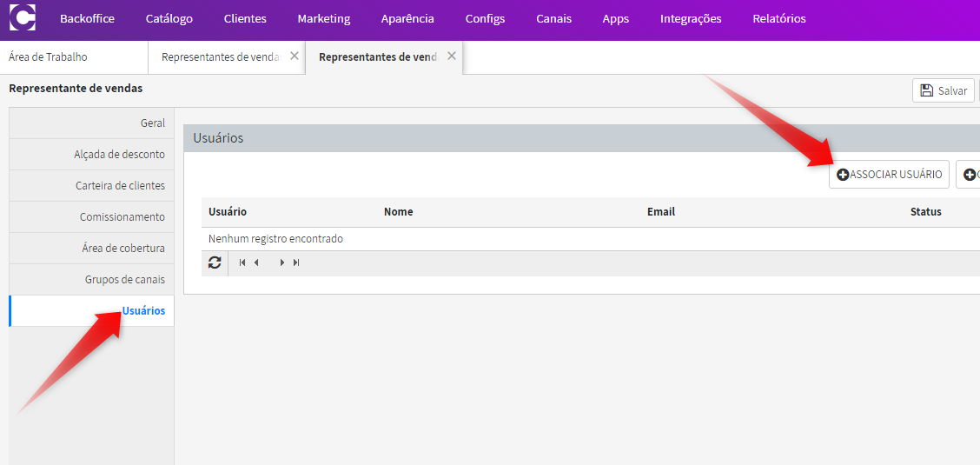Click the Representante de vendas page title
Image resolution: width=980 pixels, height=465 pixels.
pyautogui.click(x=76, y=88)
